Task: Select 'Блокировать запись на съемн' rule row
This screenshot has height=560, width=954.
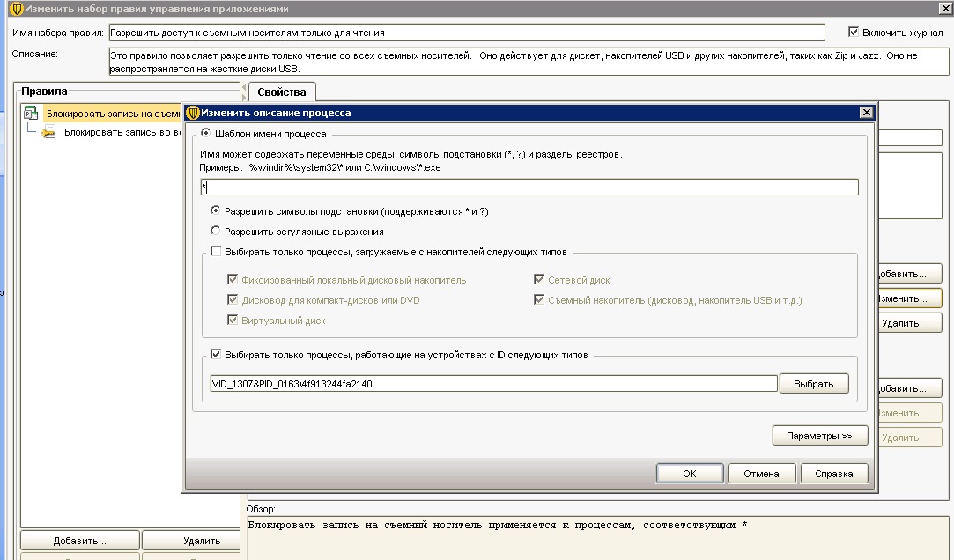Action: click(112, 114)
